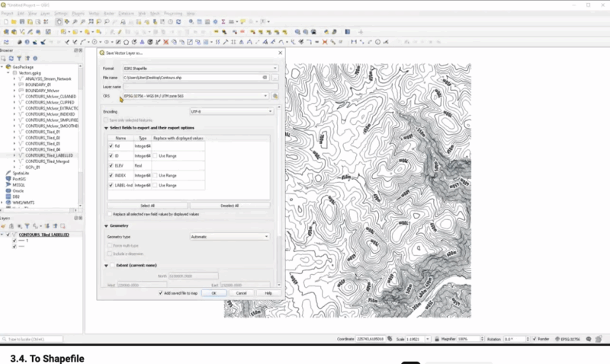Click the Refresh map icon in toolbar
Screen dimensions: 610x364
(x=178, y=22)
